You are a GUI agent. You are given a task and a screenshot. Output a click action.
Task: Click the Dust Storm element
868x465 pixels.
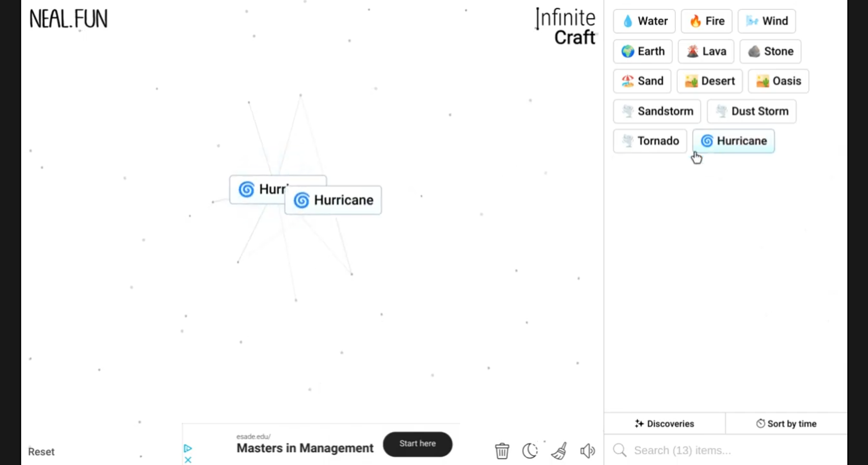click(751, 111)
